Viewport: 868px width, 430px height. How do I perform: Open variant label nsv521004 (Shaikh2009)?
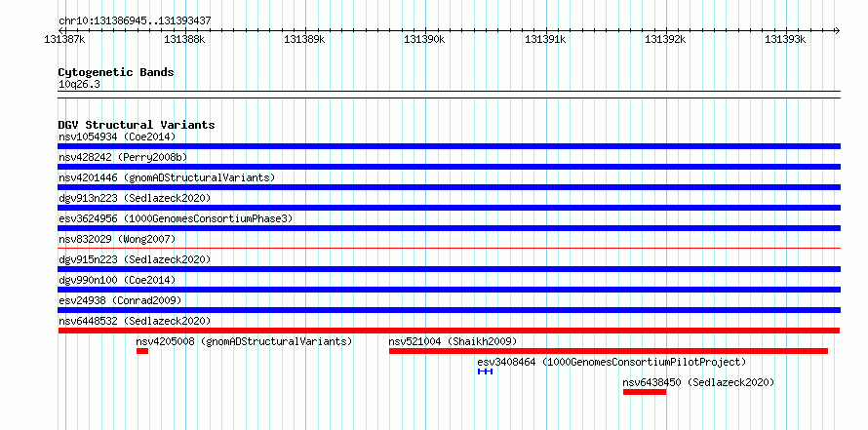point(453,341)
